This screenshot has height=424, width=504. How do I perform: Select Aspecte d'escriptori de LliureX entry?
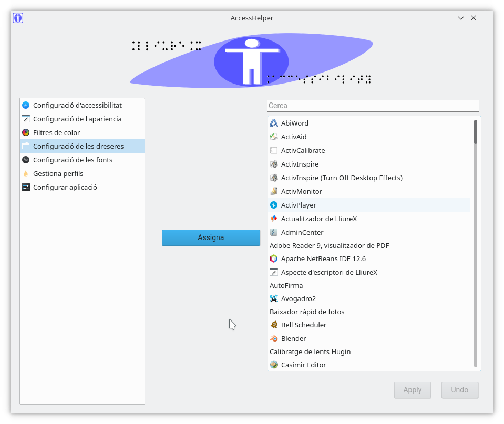[x=369, y=272]
